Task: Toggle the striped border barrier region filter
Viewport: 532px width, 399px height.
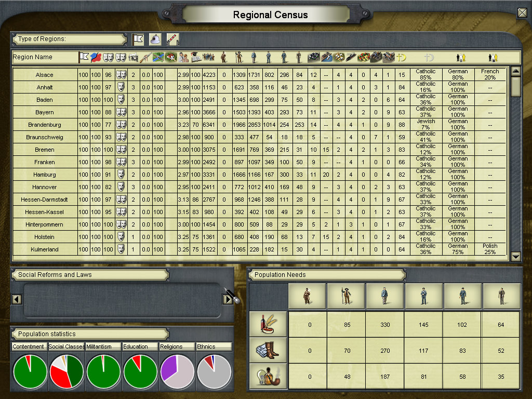Action: [172, 39]
